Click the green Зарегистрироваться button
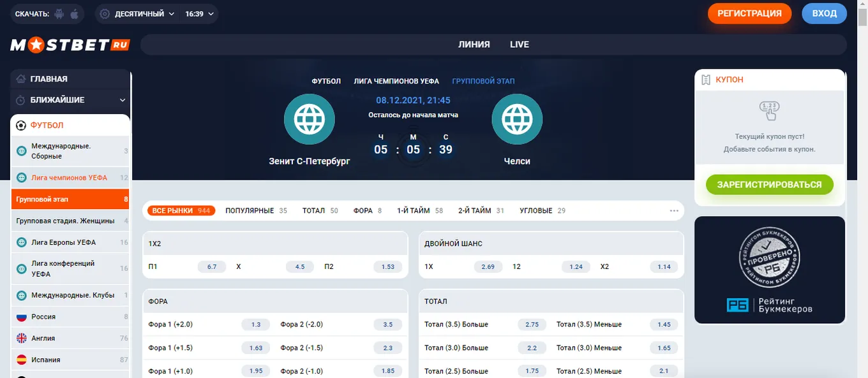Image resolution: width=868 pixels, height=378 pixels. pyautogui.click(x=770, y=185)
